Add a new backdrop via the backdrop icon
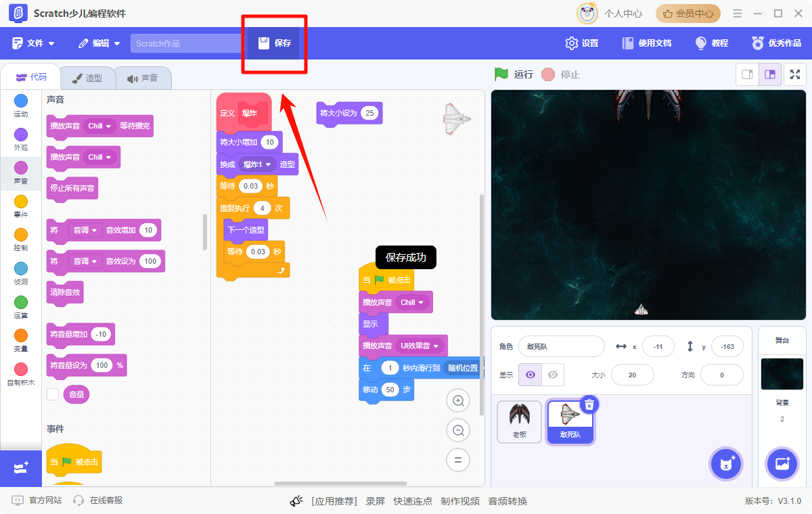 point(782,464)
